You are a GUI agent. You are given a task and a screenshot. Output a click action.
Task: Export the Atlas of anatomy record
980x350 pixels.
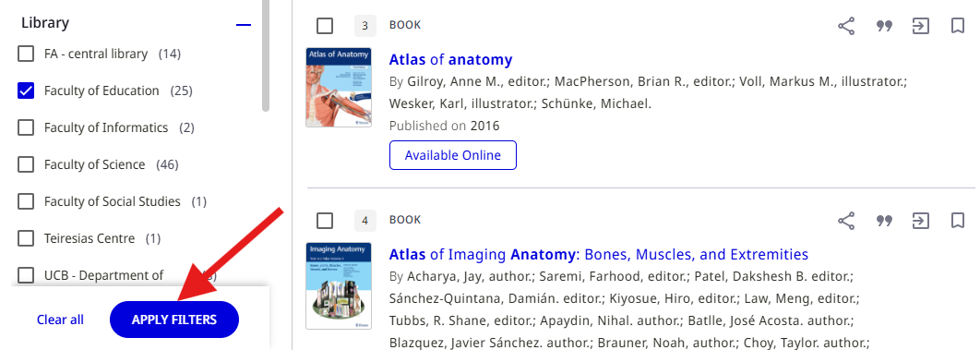(921, 26)
